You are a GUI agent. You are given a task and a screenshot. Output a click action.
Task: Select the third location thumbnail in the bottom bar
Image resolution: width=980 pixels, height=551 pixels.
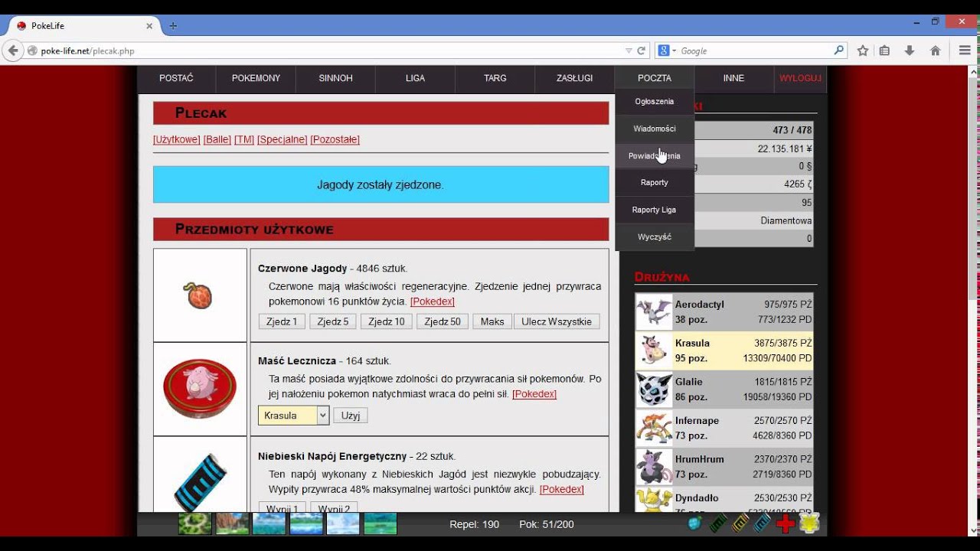(269, 524)
